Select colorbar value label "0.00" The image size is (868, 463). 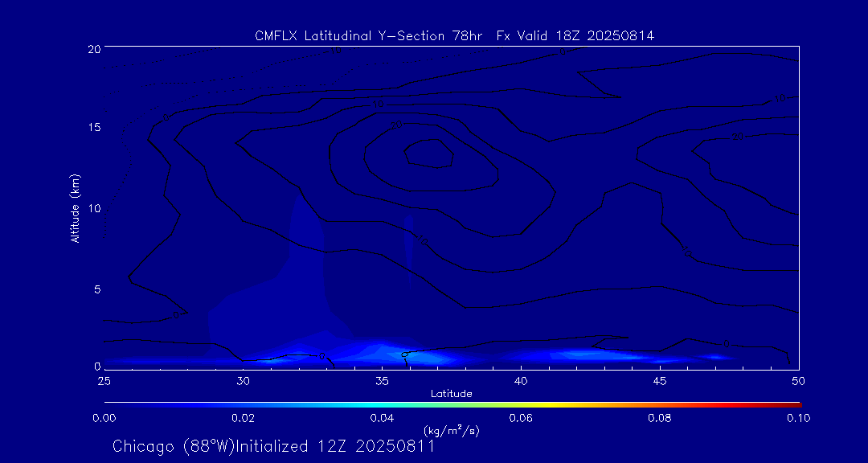[x=104, y=418]
